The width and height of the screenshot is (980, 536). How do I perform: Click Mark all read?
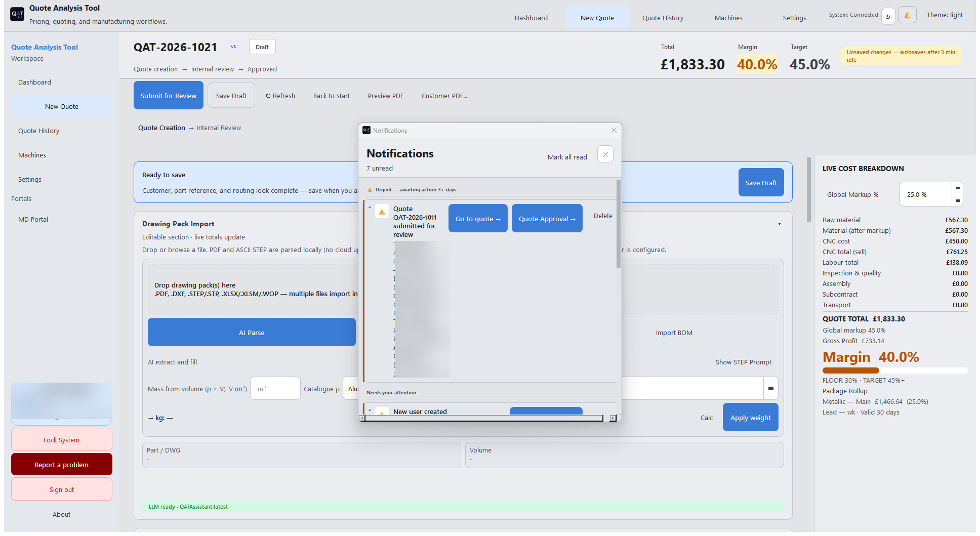567,157
